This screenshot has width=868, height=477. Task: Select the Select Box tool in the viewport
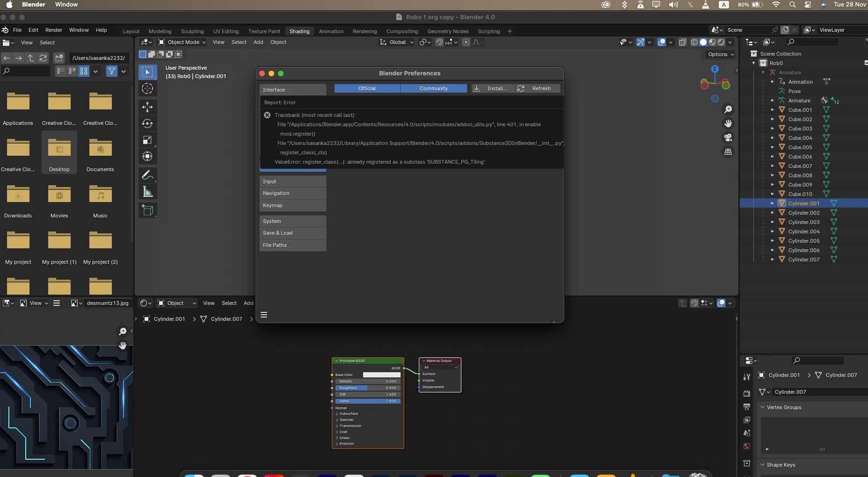147,72
